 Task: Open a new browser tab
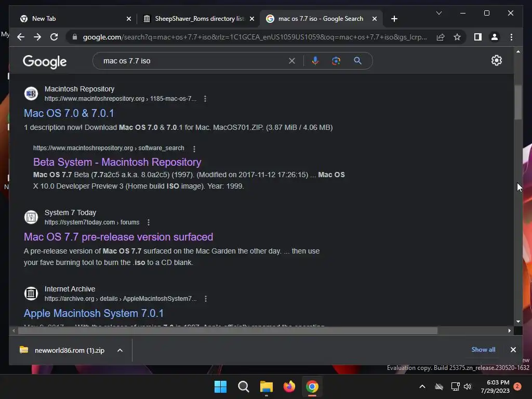click(394, 19)
